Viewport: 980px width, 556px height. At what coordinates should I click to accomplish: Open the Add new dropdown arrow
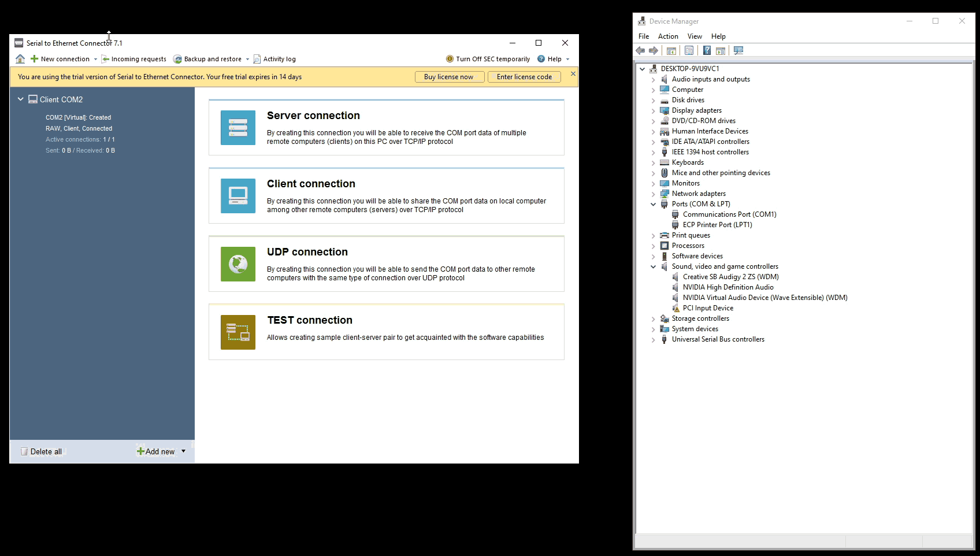click(x=184, y=451)
